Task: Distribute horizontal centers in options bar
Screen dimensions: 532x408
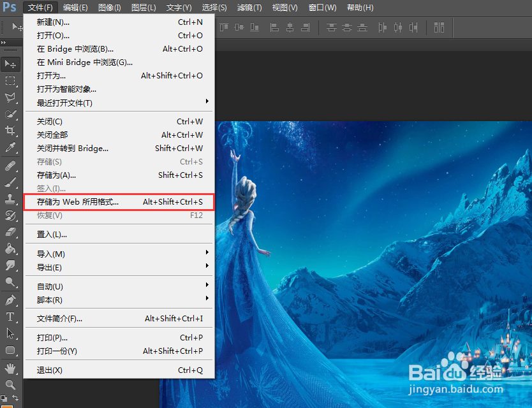Action: [x=398, y=27]
